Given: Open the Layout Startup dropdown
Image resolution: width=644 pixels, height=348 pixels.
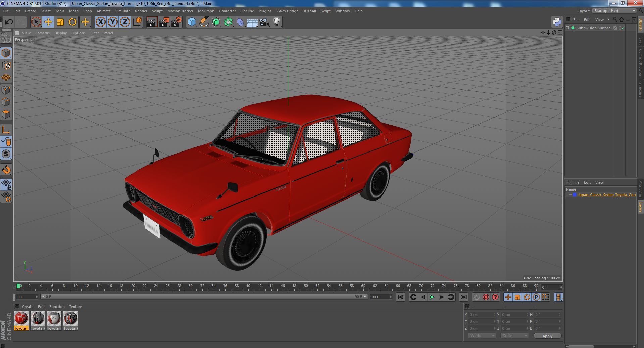Looking at the screenshot, I should click(x=615, y=11).
